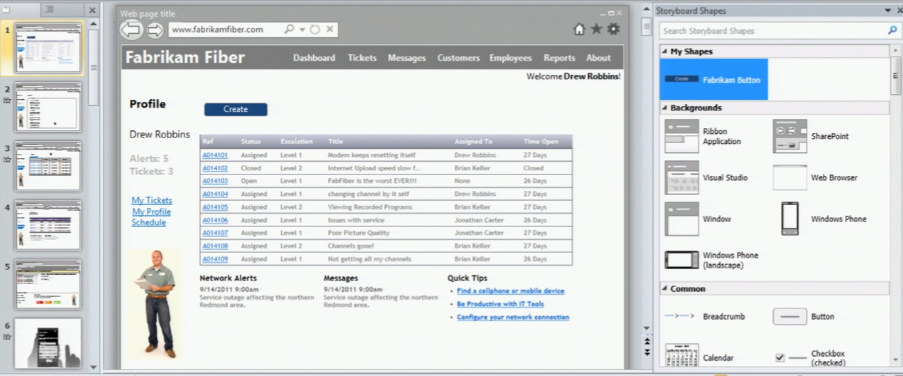Open the Tickets menu item
903x376 pixels.
(362, 58)
